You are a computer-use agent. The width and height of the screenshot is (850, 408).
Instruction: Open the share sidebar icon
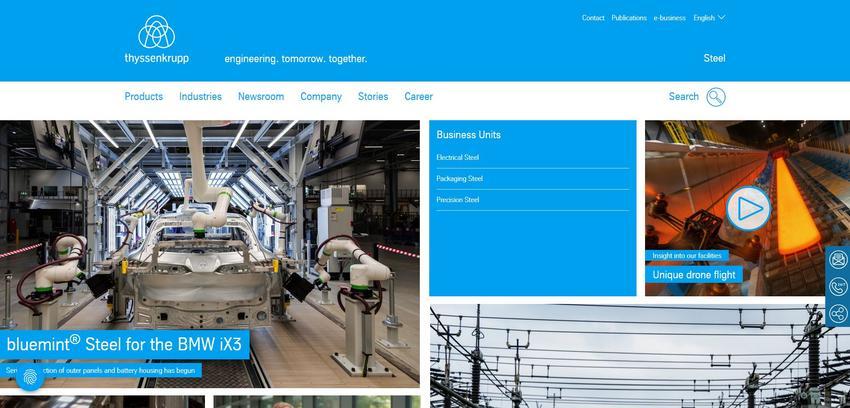[838, 313]
